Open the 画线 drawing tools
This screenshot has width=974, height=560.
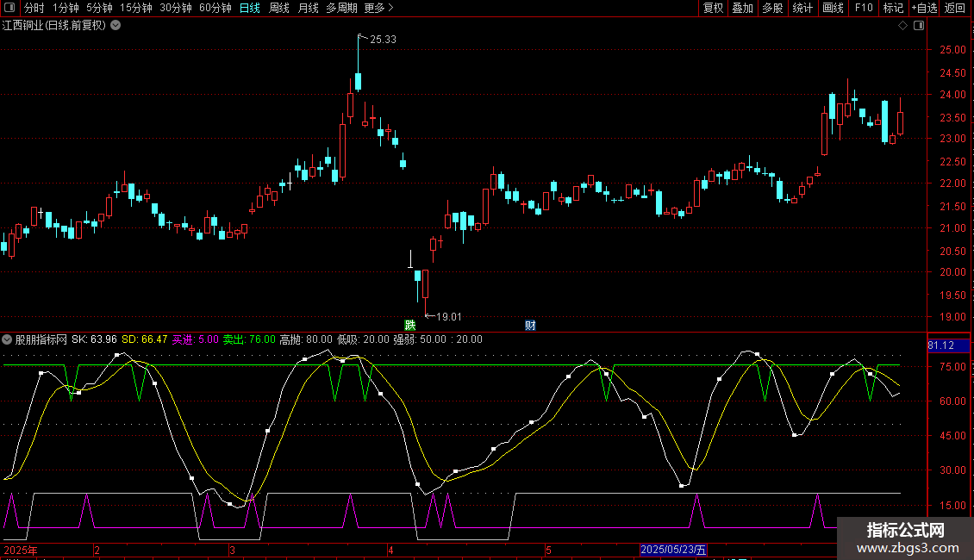(833, 8)
